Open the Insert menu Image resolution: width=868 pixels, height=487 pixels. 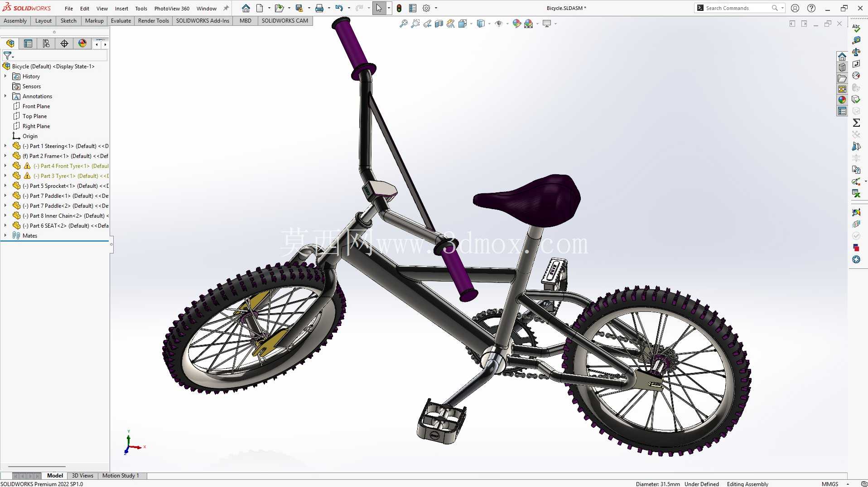(121, 9)
